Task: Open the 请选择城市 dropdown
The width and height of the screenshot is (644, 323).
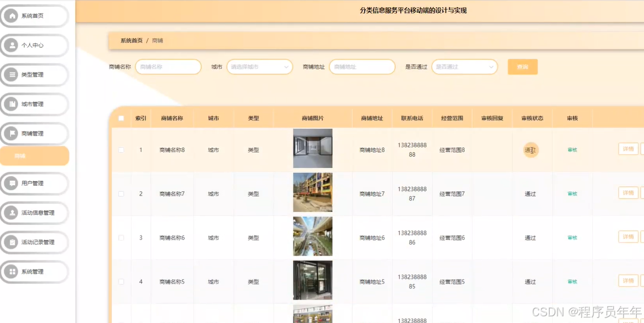Action: click(x=259, y=66)
